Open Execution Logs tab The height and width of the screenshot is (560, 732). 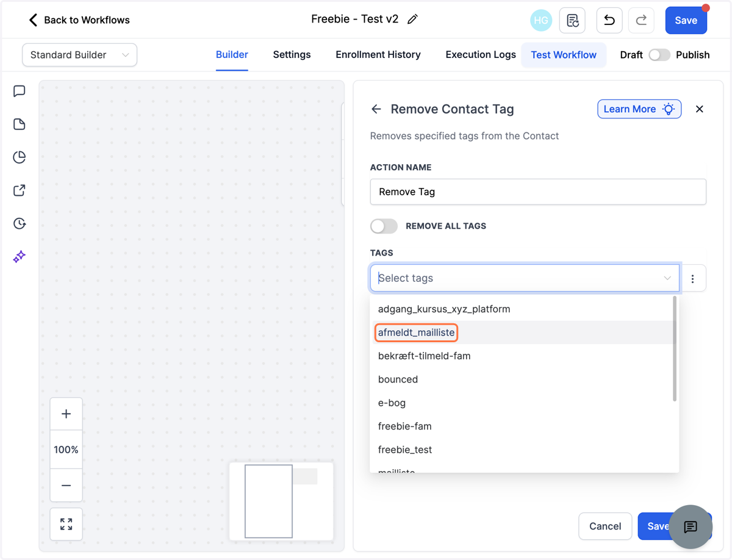(x=481, y=55)
